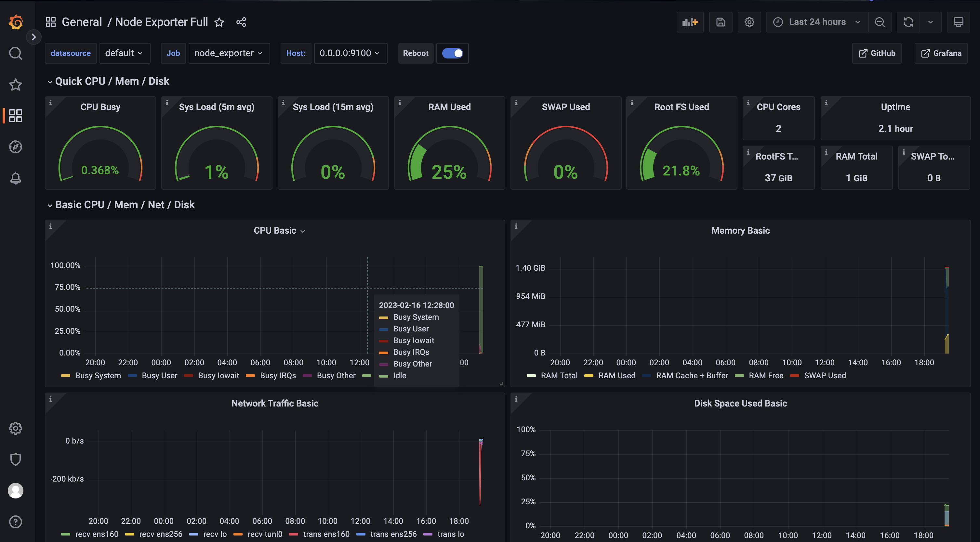Show info for the Uptime panel
This screenshot has height=542, width=980.
point(826,103)
